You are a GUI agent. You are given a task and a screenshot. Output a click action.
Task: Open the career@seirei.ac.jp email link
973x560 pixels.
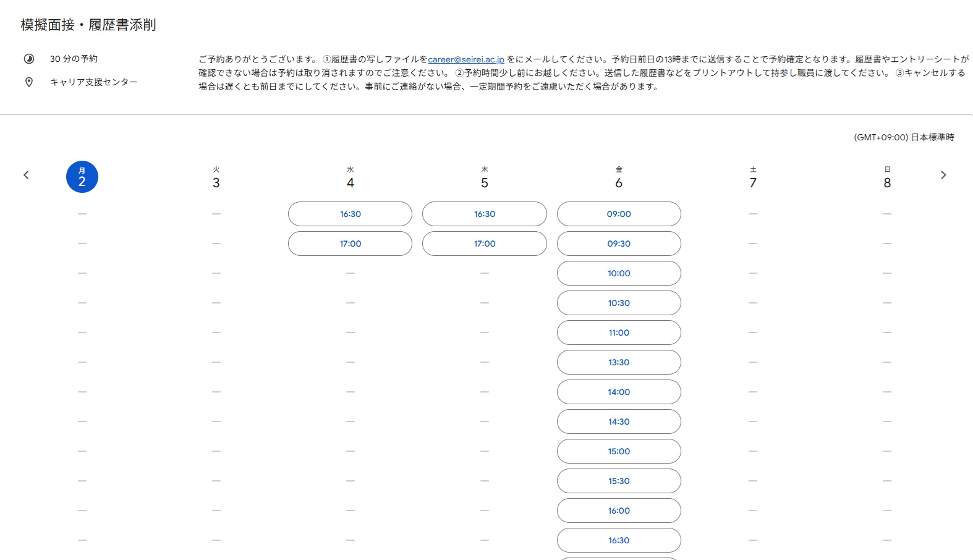pos(466,59)
